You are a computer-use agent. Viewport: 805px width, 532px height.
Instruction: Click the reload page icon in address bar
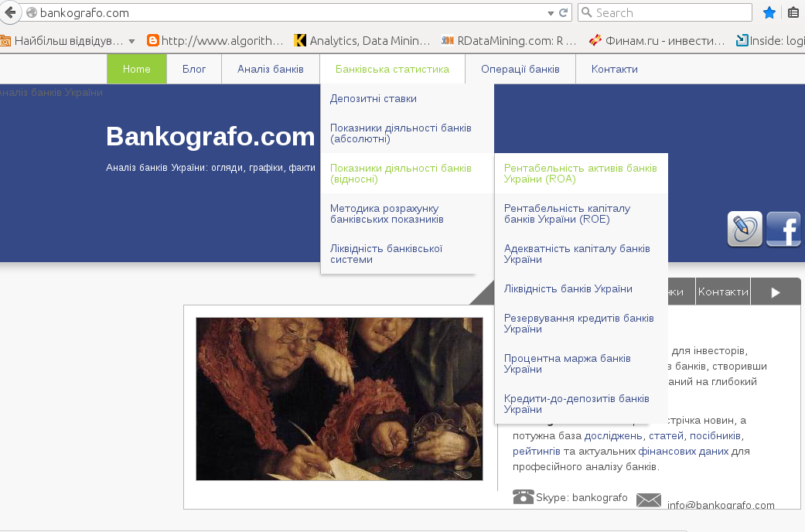pos(564,12)
